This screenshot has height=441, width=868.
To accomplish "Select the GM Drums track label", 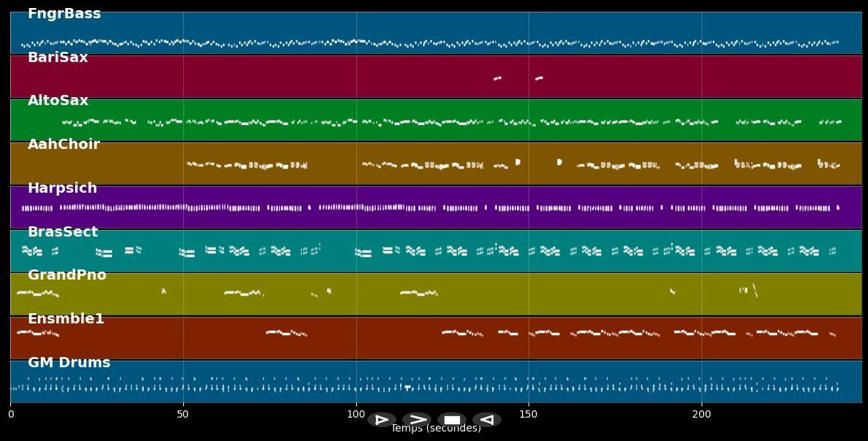I will [69, 363].
